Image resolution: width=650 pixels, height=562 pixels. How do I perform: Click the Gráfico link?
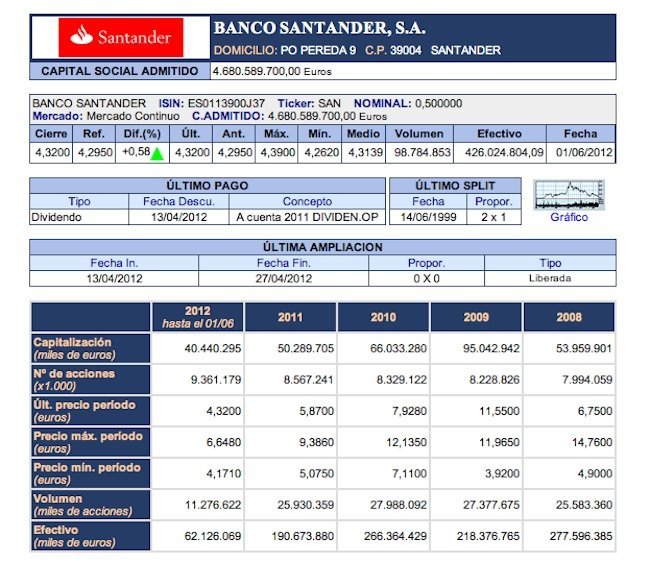[x=569, y=217]
